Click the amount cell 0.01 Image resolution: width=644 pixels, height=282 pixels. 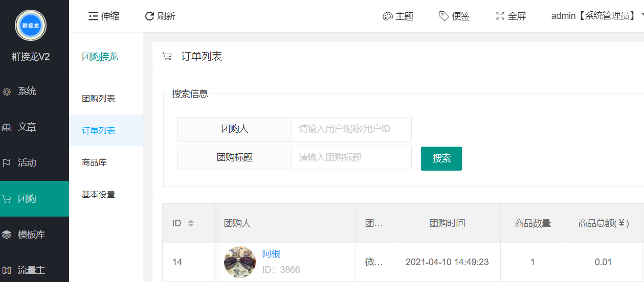(x=603, y=262)
